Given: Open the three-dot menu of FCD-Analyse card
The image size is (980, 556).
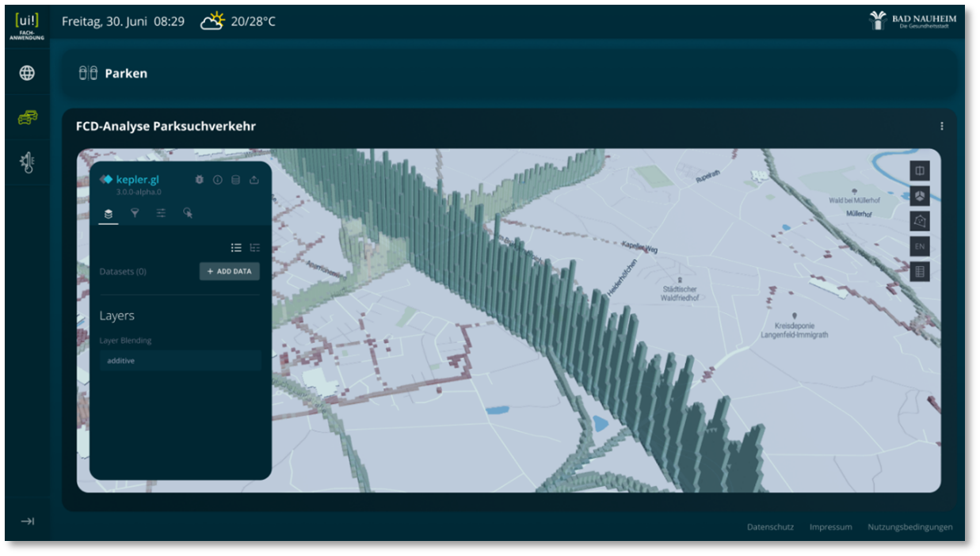Looking at the screenshot, I should tap(941, 126).
